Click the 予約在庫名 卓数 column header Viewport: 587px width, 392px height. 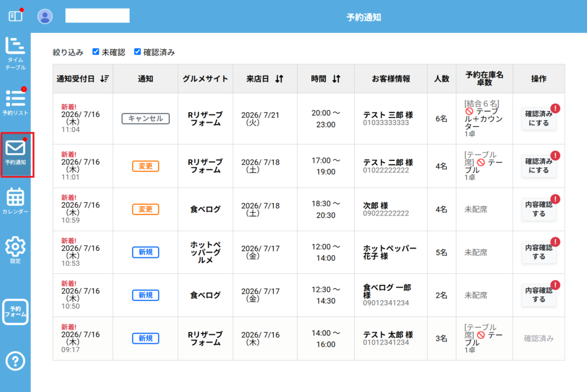click(x=484, y=79)
